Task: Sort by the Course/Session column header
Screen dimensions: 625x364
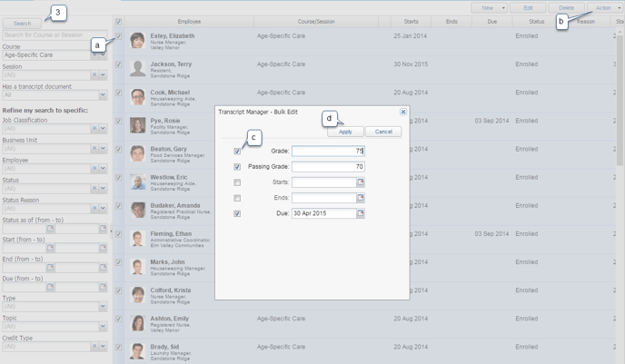Action: pyautogui.click(x=316, y=22)
